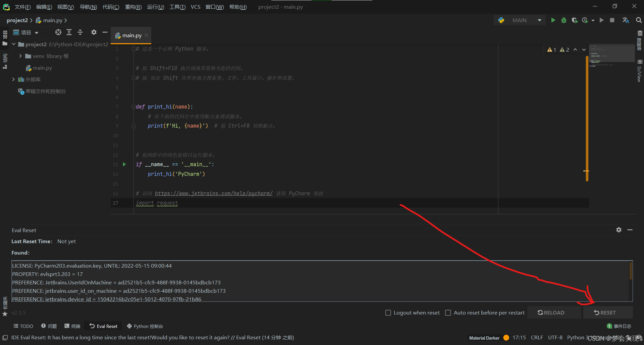The image size is (644, 345).
Task: Enable Logout when reset checkbox
Action: (x=388, y=313)
